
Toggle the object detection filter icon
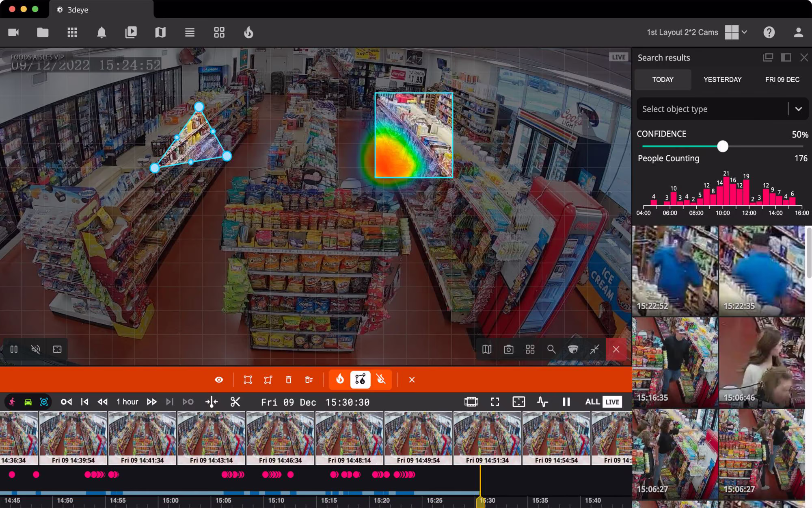tap(44, 402)
